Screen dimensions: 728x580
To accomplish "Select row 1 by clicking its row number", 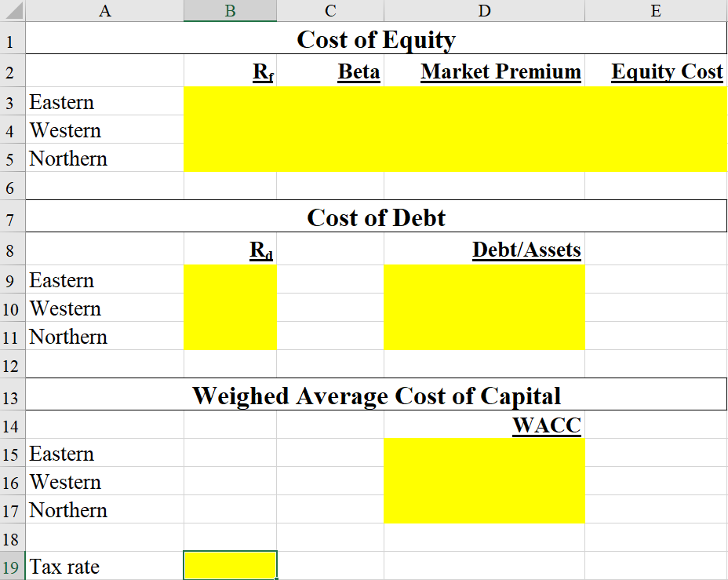I will [11, 39].
